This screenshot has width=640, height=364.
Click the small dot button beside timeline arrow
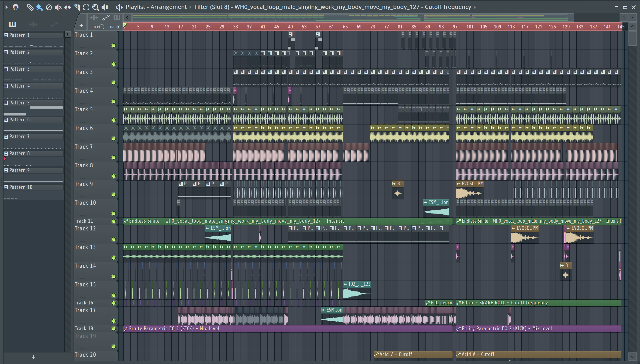(632, 18)
